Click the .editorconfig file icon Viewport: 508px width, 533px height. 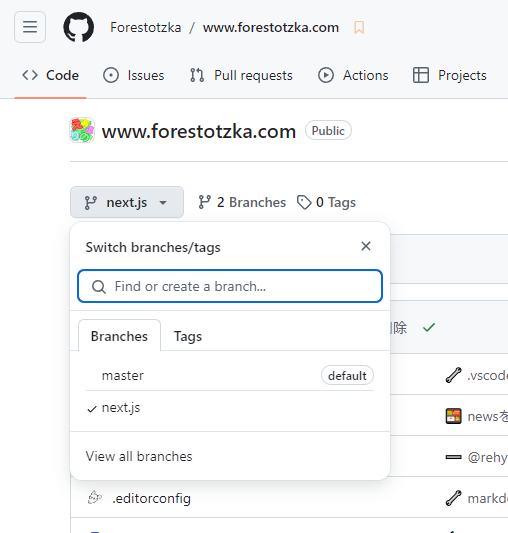pos(95,498)
